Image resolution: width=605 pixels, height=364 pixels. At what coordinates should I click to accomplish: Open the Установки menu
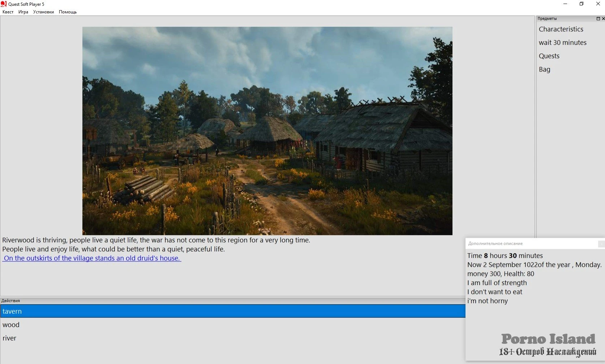tap(43, 12)
